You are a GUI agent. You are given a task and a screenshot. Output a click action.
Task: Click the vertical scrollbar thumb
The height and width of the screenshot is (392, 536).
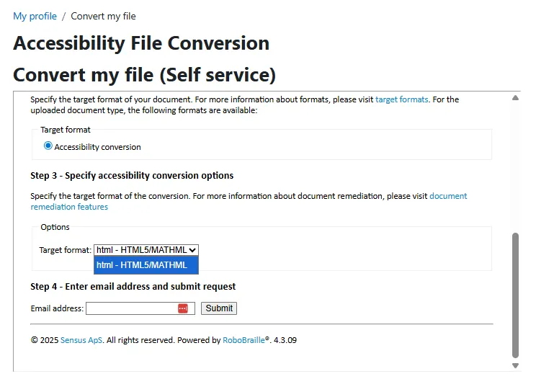515,295
